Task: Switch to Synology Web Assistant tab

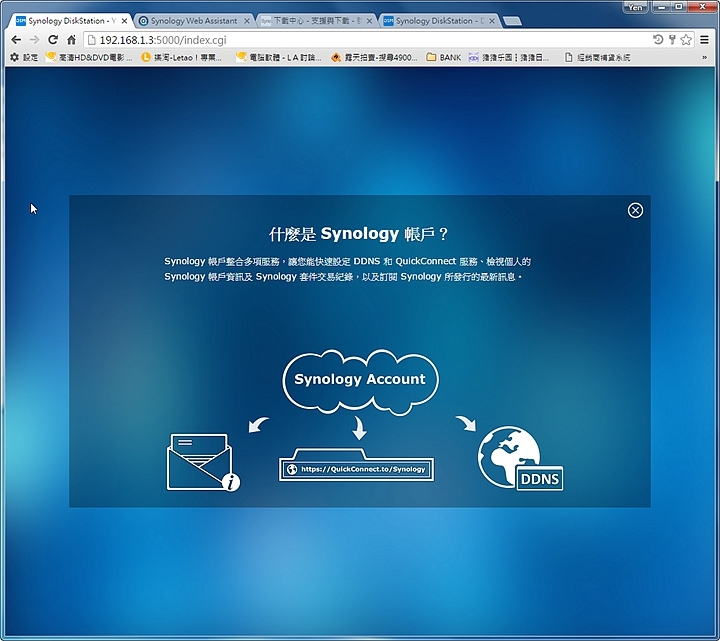Action: (194, 21)
